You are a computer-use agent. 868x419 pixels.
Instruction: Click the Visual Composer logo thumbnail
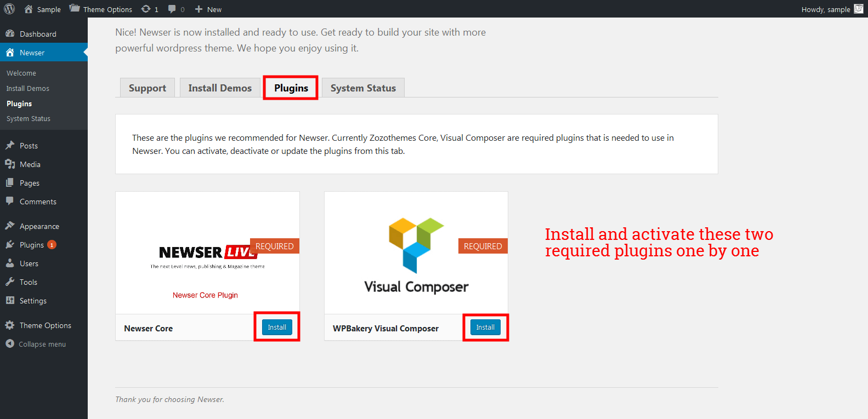point(416,253)
